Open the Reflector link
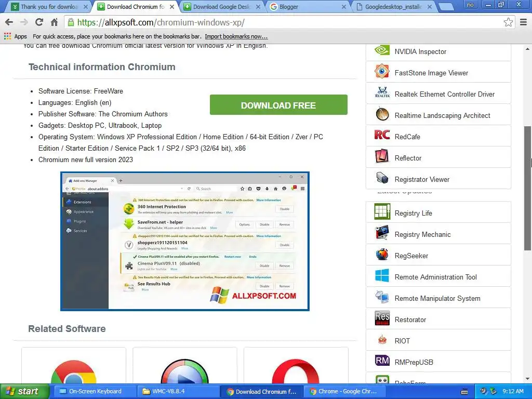Screen dimensions: 532x399 tap(408, 158)
